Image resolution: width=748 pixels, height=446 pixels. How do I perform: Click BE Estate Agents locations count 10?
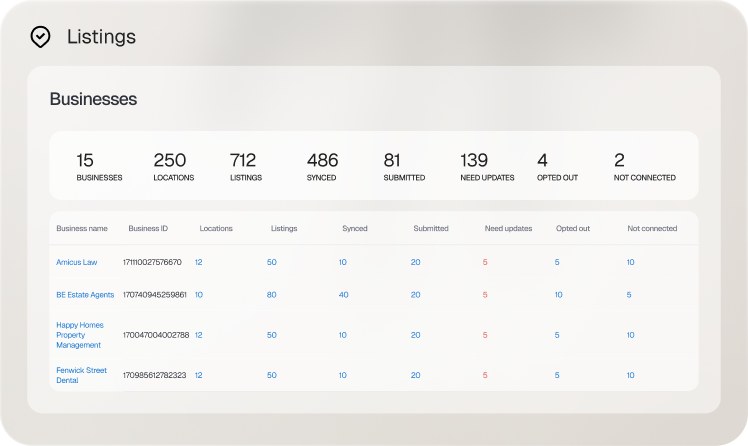pyautogui.click(x=198, y=295)
